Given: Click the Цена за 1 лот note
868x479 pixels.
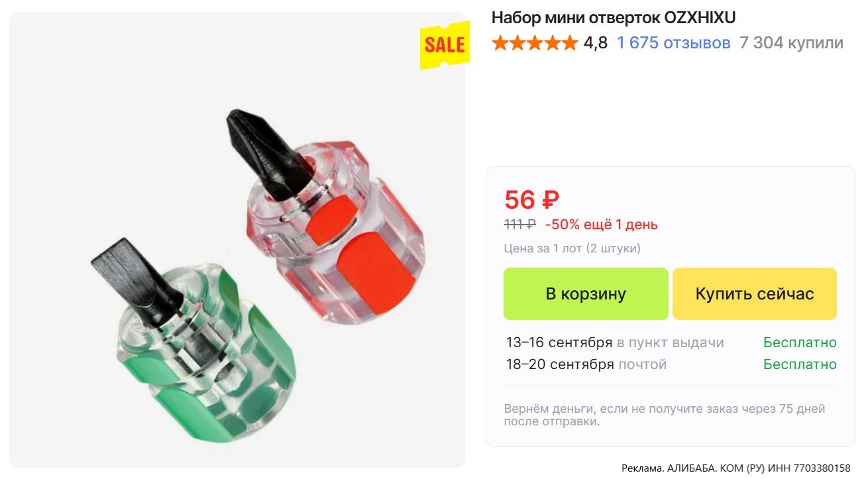Looking at the screenshot, I should [572, 248].
